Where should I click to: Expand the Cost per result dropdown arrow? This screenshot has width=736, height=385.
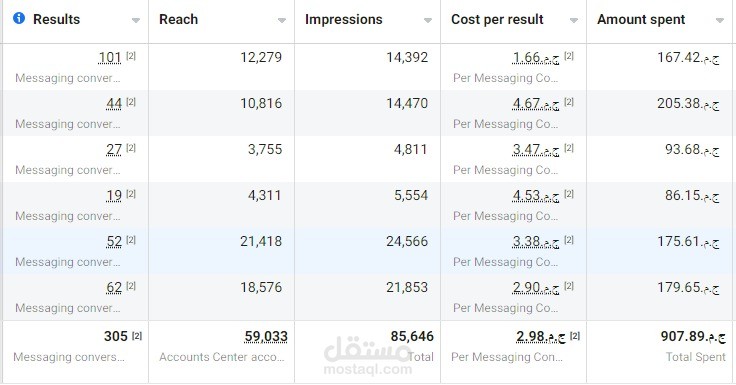(x=574, y=20)
